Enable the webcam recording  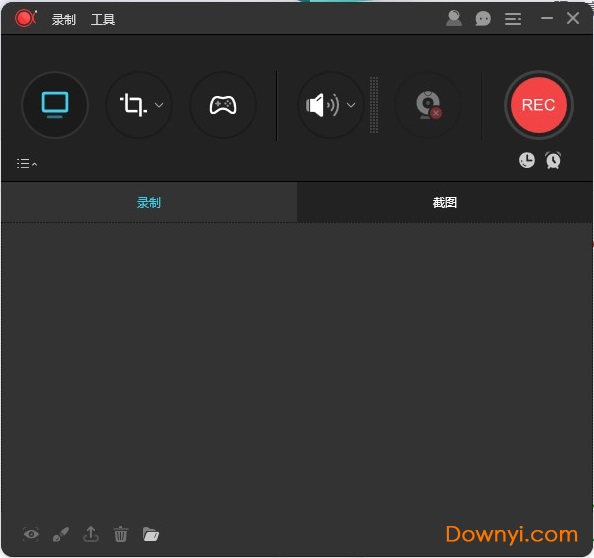428,105
